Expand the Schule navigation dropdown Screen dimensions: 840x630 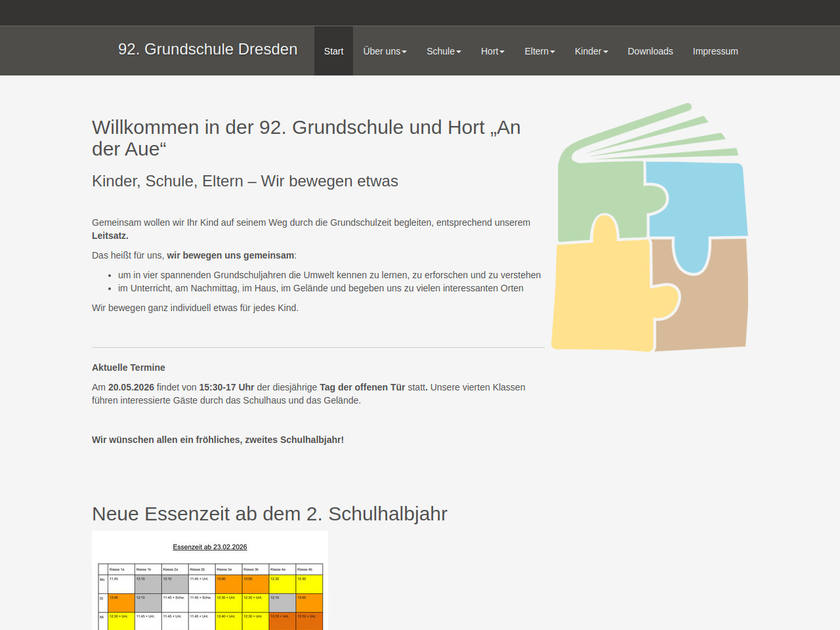pos(444,51)
